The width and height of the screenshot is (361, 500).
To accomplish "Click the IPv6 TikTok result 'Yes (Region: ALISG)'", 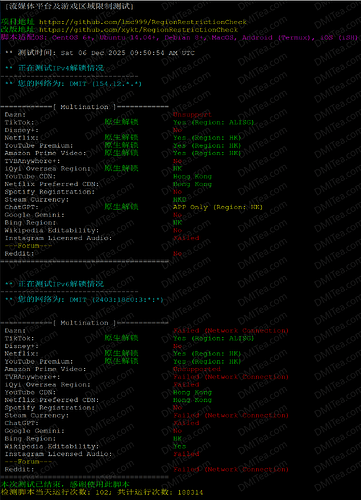I will pos(213,338).
